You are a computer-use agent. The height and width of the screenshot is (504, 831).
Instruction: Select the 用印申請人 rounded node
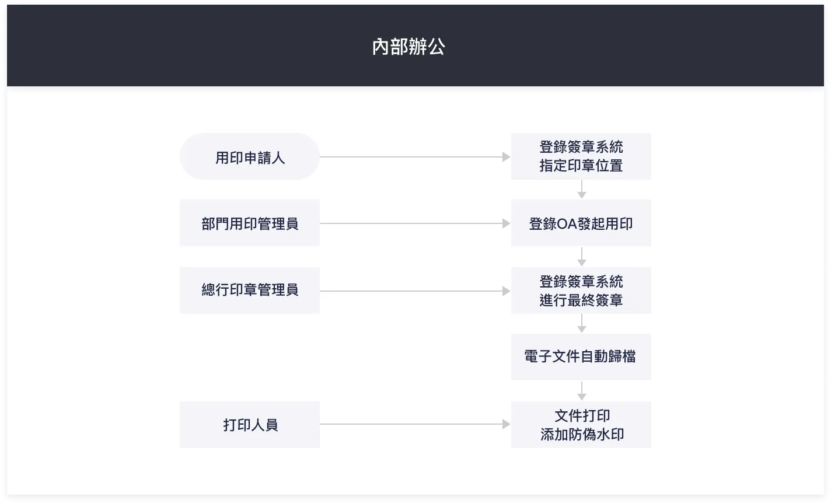[250, 157]
